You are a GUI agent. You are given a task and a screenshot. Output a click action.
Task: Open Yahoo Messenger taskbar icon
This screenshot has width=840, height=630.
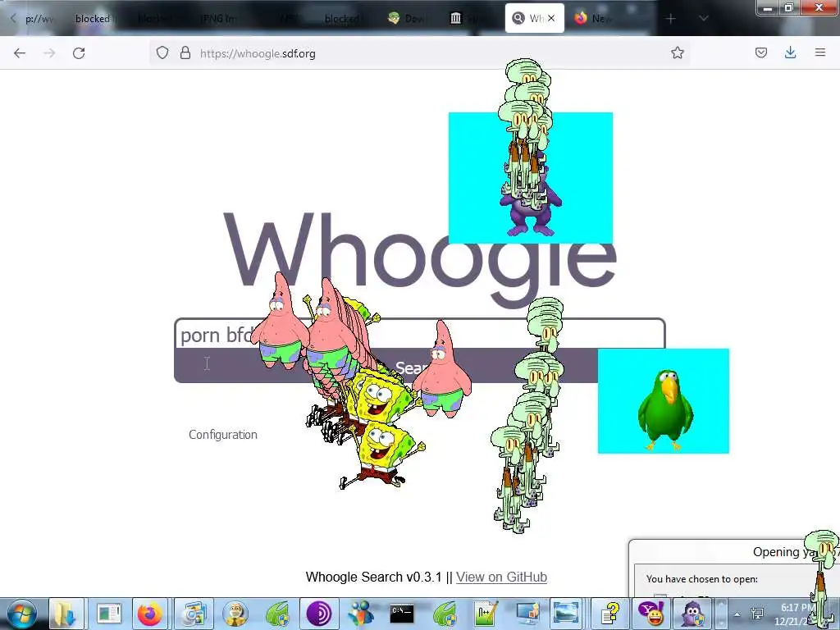[651, 614]
